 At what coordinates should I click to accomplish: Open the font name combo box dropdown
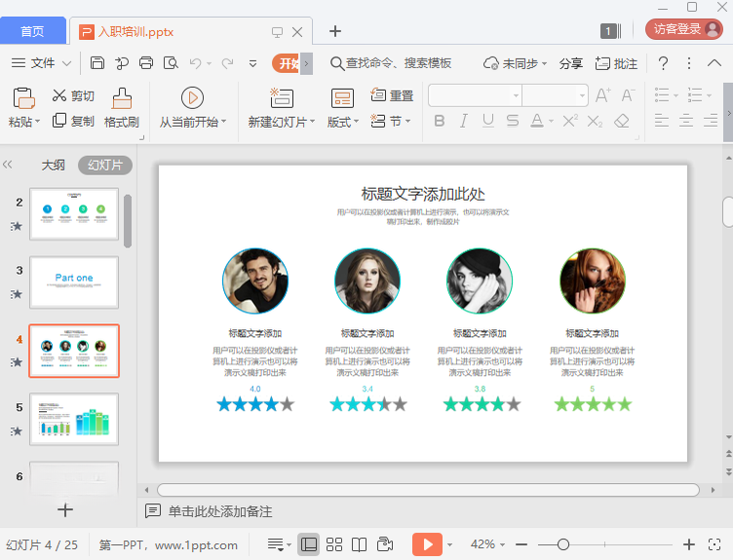(x=516, y=95)
